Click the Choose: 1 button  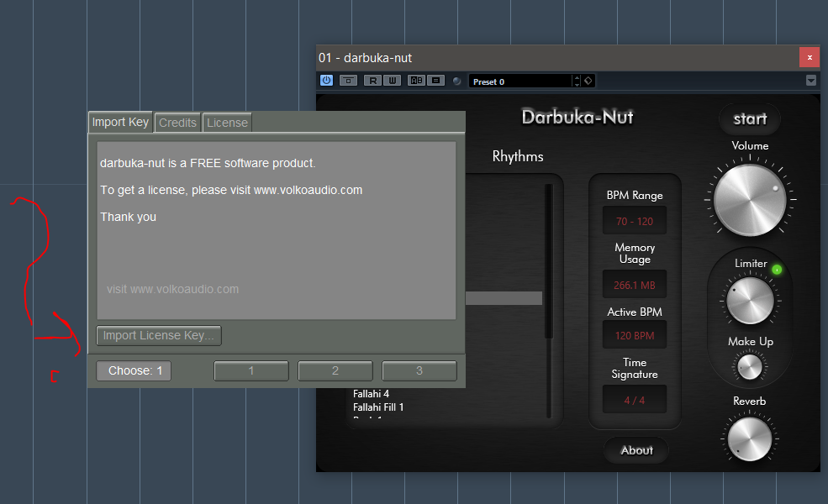click(x=134, y=370)
